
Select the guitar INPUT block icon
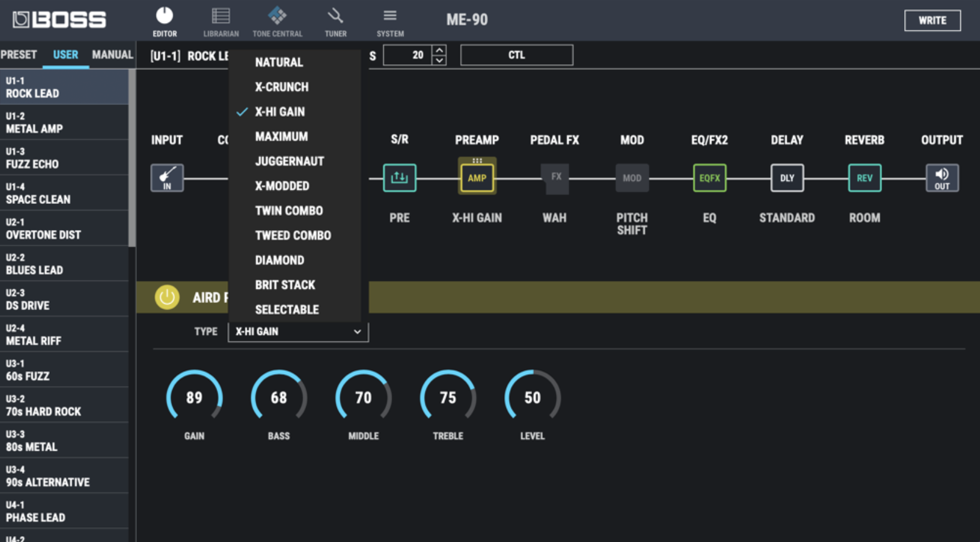pos(167,177)
